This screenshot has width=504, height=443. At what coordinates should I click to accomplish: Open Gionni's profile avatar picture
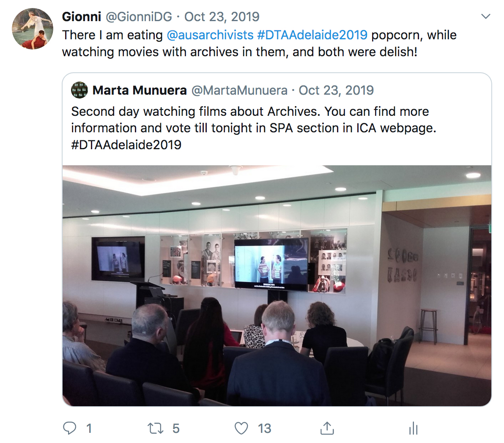[33, 29]
